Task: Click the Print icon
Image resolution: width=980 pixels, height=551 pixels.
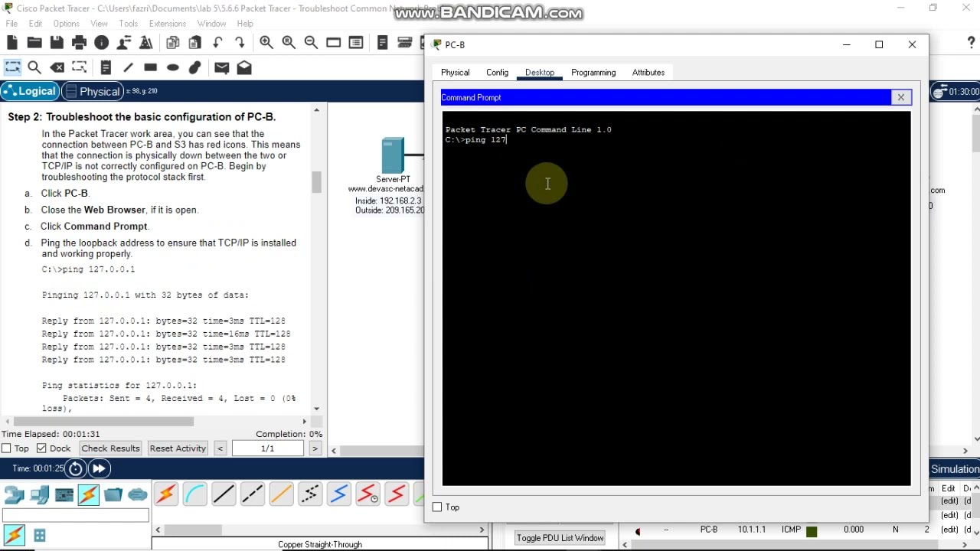Action: pyautogui.click(x=79, y=43)
